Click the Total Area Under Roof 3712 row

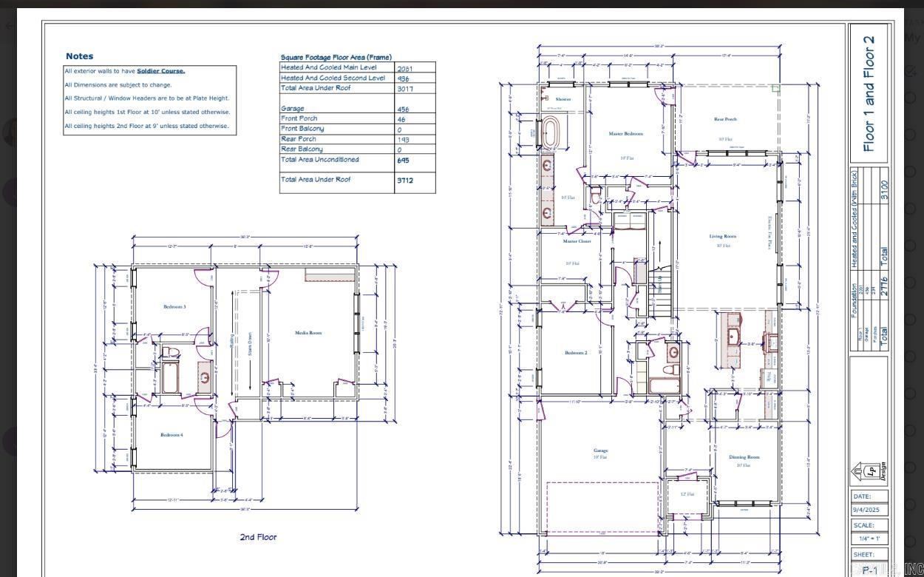(x=357, y=180)
